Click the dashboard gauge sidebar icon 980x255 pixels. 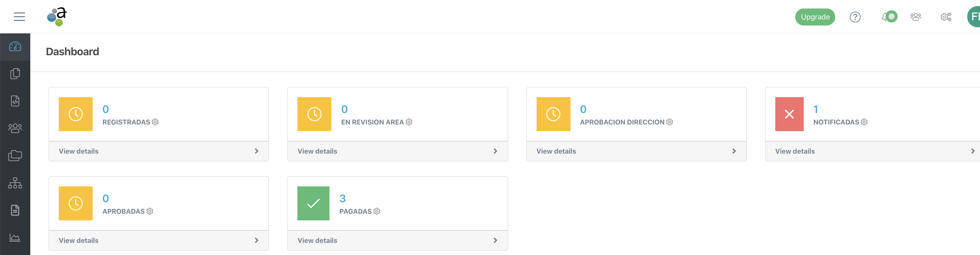click(15, 47)
